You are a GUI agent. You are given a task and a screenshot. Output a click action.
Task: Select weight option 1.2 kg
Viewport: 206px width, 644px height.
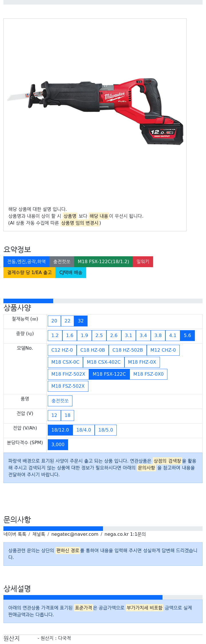click(x=55, y=336)
